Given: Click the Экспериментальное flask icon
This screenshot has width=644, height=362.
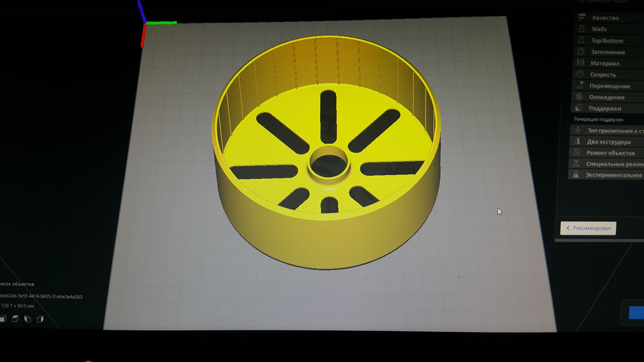Looking at the screenshot, I should (x=576, y=174).
